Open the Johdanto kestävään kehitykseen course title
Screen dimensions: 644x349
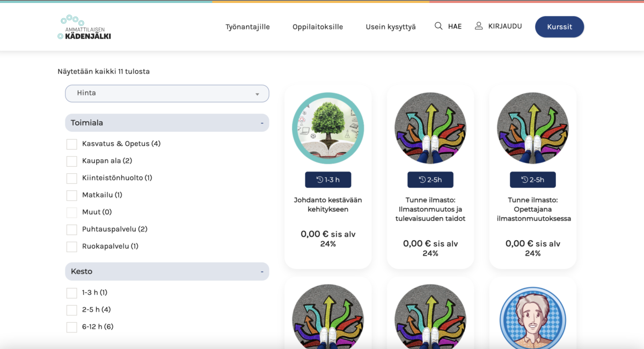pyautogui.click(x=328, y=205)
